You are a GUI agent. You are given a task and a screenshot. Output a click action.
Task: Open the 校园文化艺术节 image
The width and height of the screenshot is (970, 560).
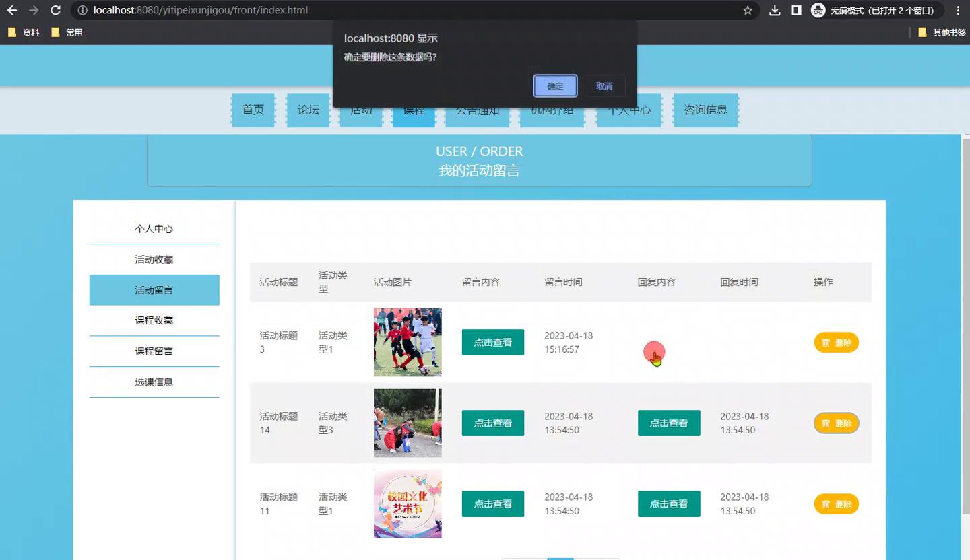(x=408, y=503)
